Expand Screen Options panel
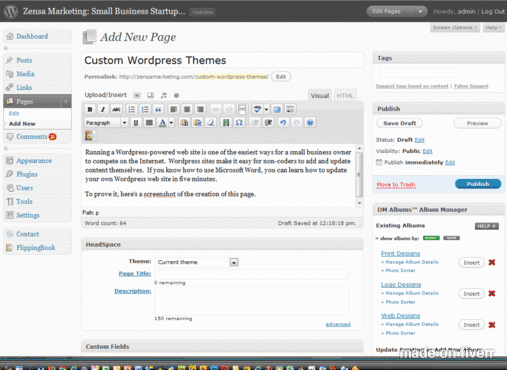This screenshot has width=507, height=370. tap(455, 28)
